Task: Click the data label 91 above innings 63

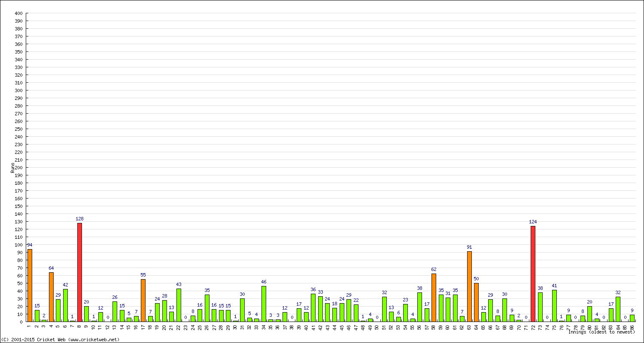Action: (469, 247)
